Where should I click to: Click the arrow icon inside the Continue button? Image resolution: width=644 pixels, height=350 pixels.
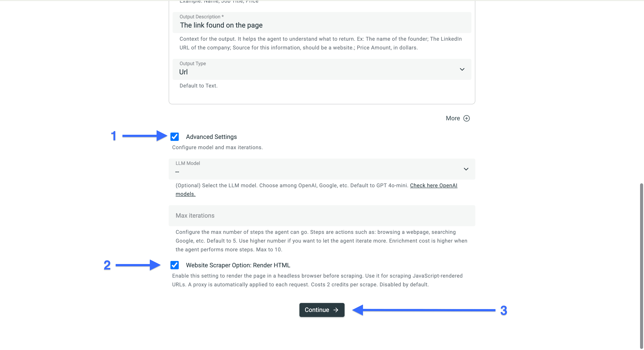pyautogui.click(x=335, y=310)
